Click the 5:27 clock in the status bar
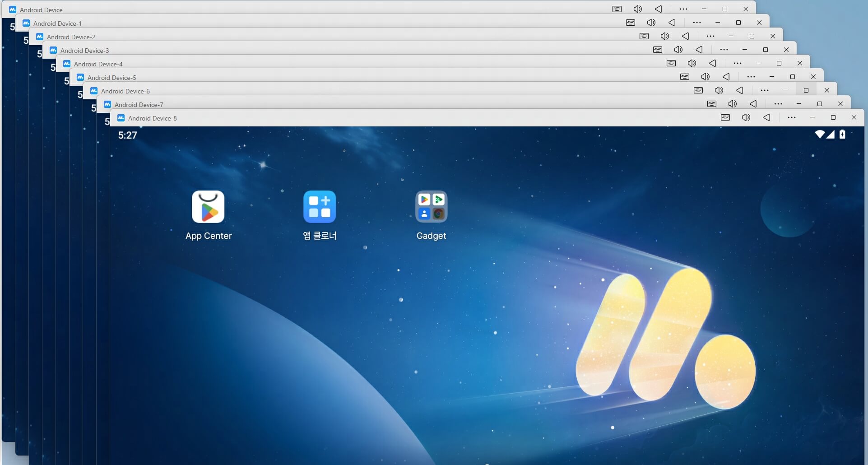 coord(127,135)
